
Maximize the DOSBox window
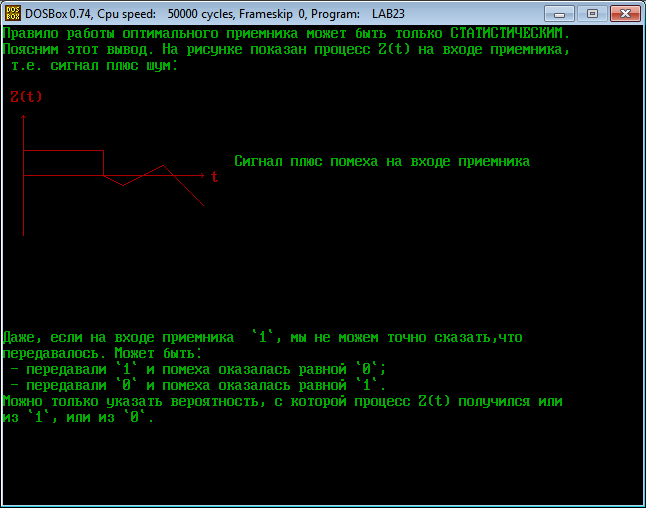tap(592, 14)
